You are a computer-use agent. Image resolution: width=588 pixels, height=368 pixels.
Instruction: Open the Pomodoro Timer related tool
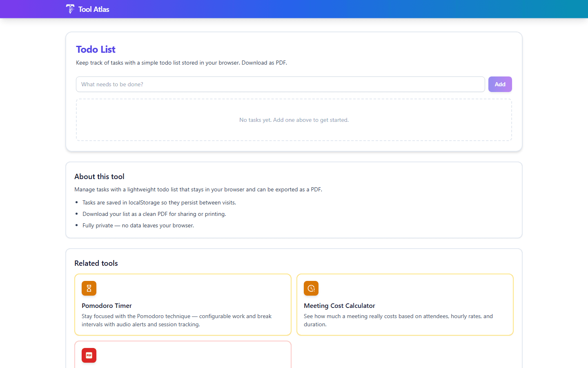click(x=183, y=305)
